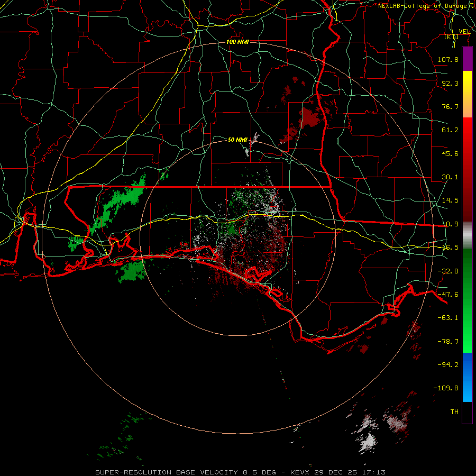This screenshot has width=476, height=476.
Task: Select the yellow-orange segment of the velocity colorbar
Action: tap(467, 94)
